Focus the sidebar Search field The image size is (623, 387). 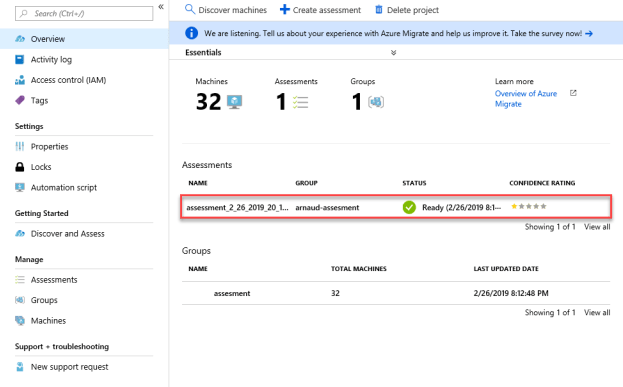(x=84, y=14)
